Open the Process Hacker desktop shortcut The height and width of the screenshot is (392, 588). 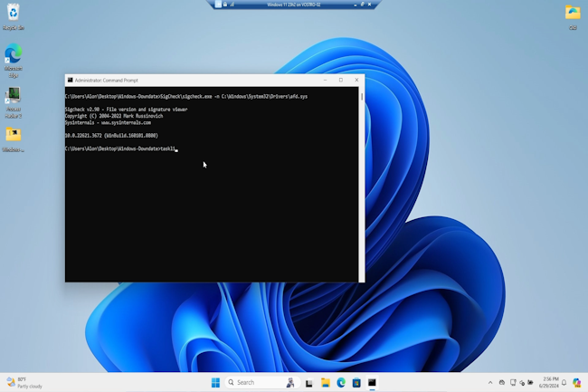(13, 95)
